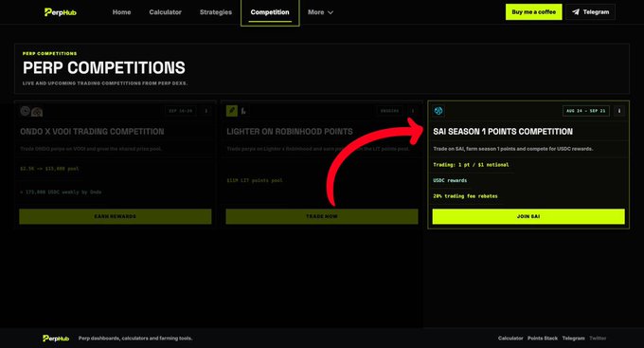Viewport: 644px width, 348px height.
Task: Click the Lighter feather logo icon
Action: point(232,111)
